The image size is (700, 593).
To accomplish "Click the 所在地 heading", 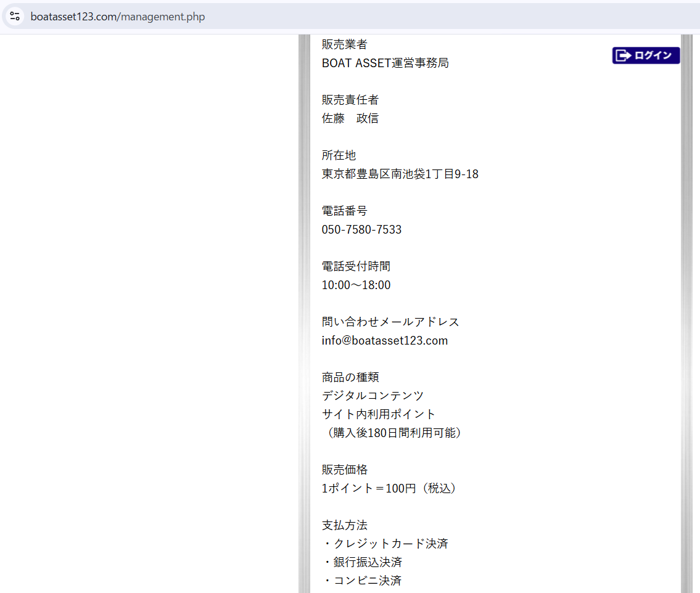I will click(339, 155).
